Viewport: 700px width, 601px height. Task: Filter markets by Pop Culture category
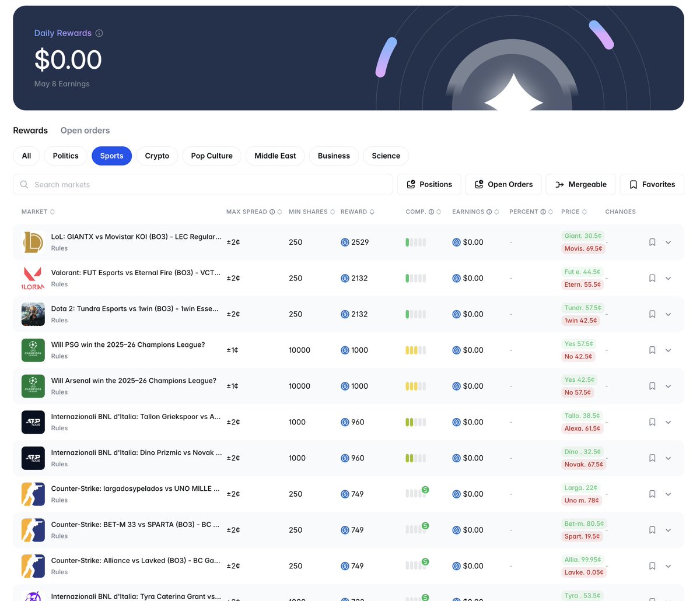pos(212,156)
